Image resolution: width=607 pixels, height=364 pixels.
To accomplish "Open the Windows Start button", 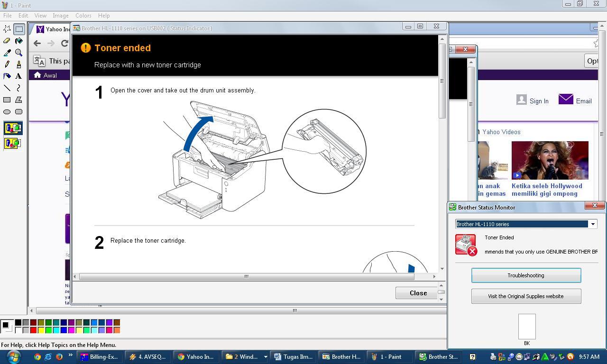I will click(14, 356).
